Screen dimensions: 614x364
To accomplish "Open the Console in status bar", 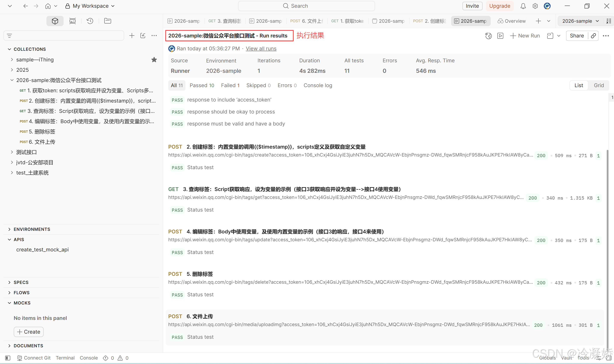I will [89, 358].
